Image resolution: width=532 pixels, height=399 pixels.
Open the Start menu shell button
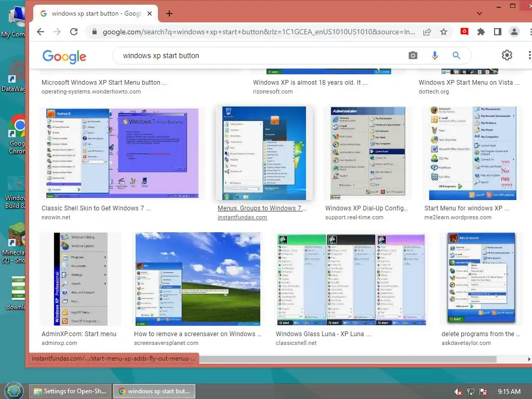click(x=14, y=391)
